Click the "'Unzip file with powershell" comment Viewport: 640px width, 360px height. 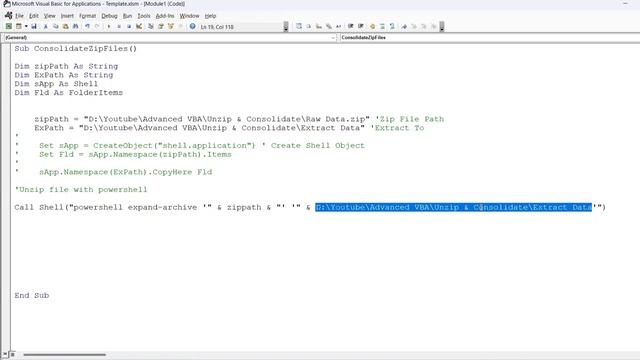pyautogui.click(x=81, y=189)
